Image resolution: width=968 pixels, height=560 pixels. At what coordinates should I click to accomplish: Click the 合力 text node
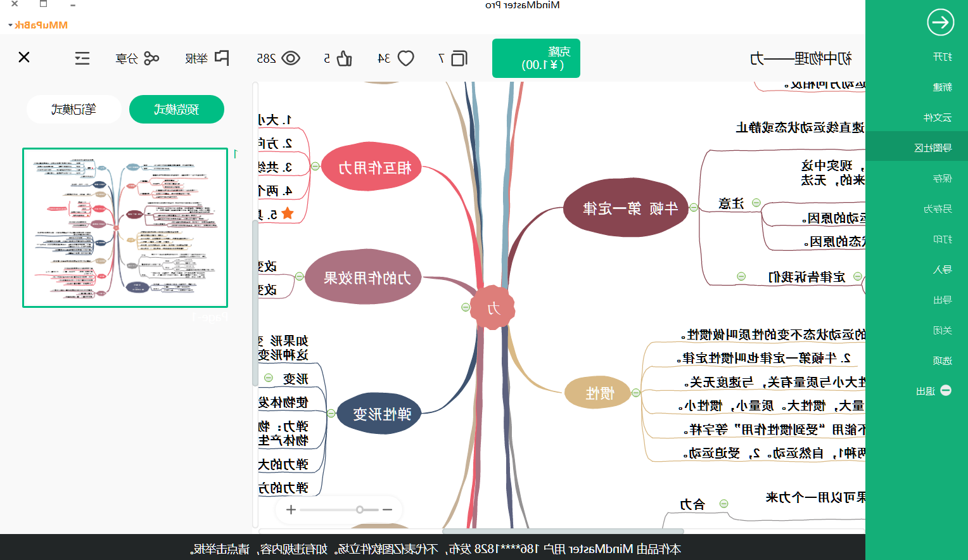692,504
